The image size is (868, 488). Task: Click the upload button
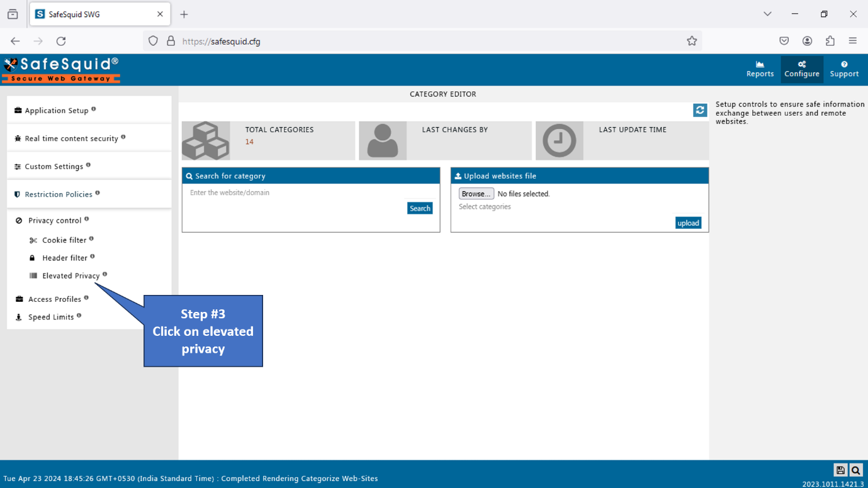[x=688, y=223]
